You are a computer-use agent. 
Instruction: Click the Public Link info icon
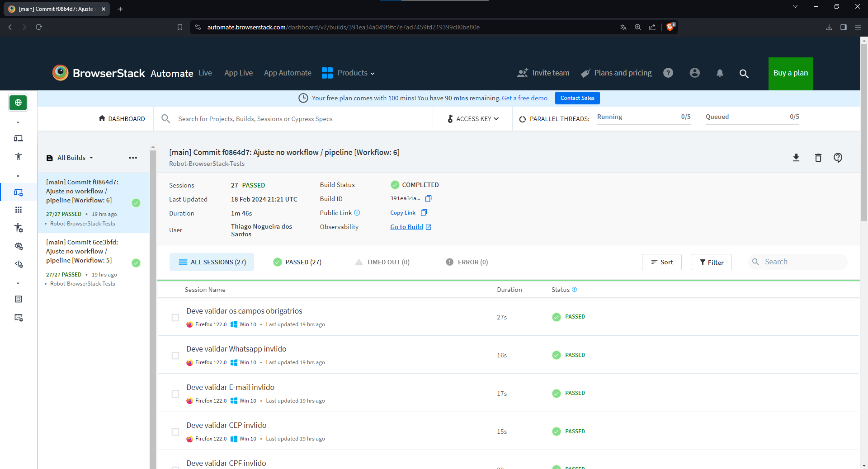[357, 212]
